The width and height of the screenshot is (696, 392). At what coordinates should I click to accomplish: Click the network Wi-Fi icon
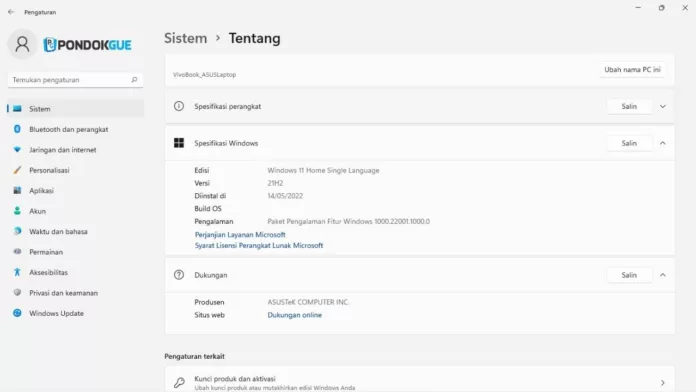[17, 150]
